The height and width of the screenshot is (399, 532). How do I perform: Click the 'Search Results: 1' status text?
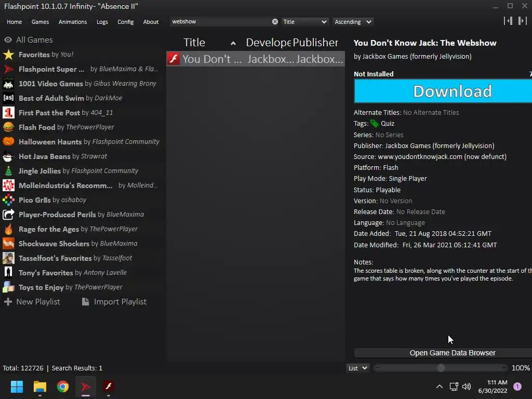coord(77,368)
